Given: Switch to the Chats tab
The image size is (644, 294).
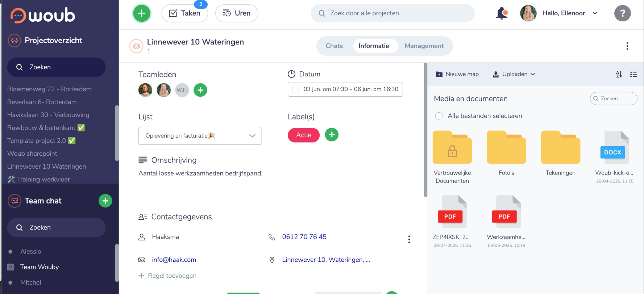Looking at the screenshot, I should pos(334,46).
